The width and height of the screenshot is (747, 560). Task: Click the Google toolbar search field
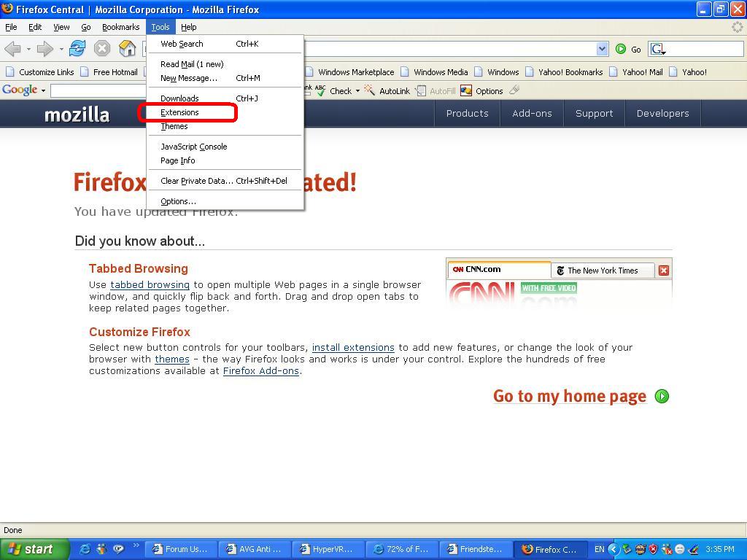coord(98,90)
